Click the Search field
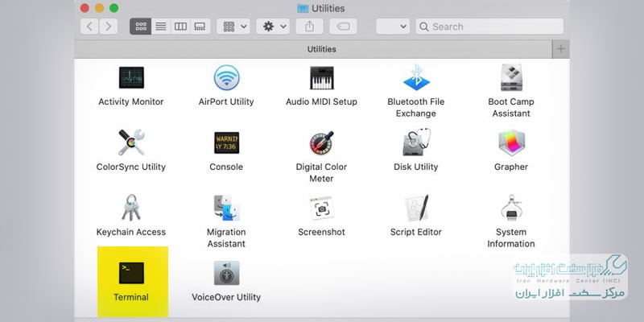 (x=489, y=27)
